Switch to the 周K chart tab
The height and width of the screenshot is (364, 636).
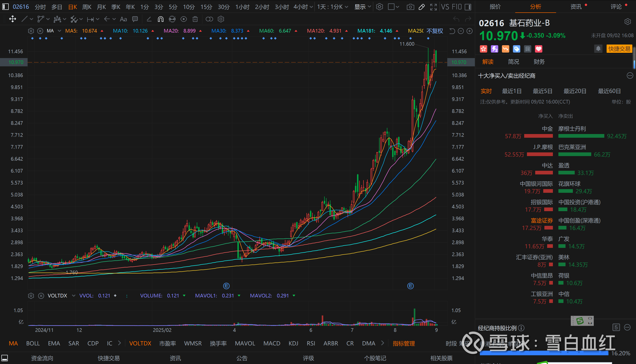87,7
